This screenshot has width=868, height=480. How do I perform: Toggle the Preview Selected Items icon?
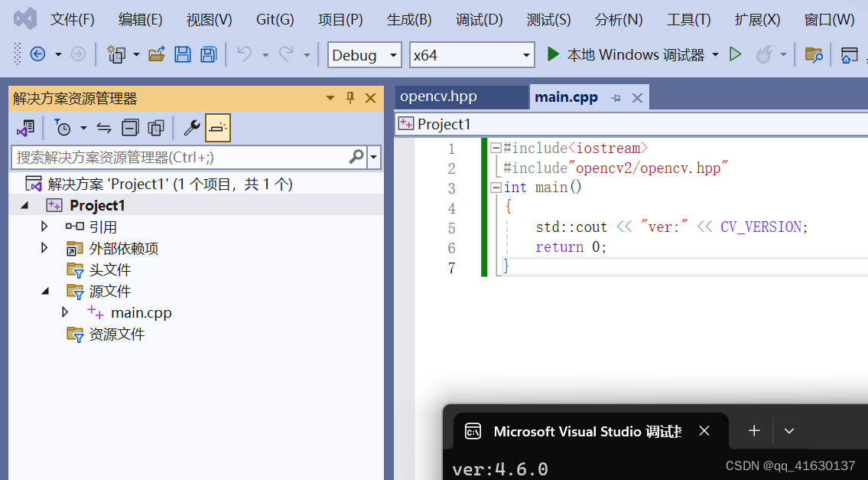(x=217, y=127)
